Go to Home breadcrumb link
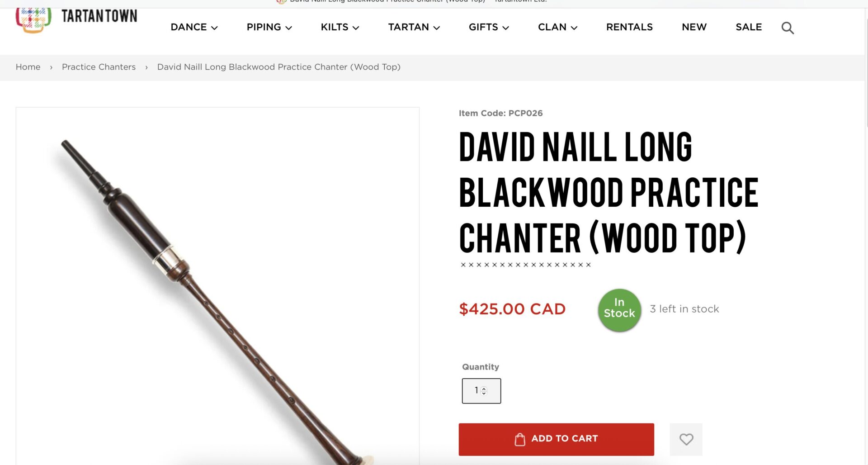Screen dimensions: 868x465 [x=28, y=67]
